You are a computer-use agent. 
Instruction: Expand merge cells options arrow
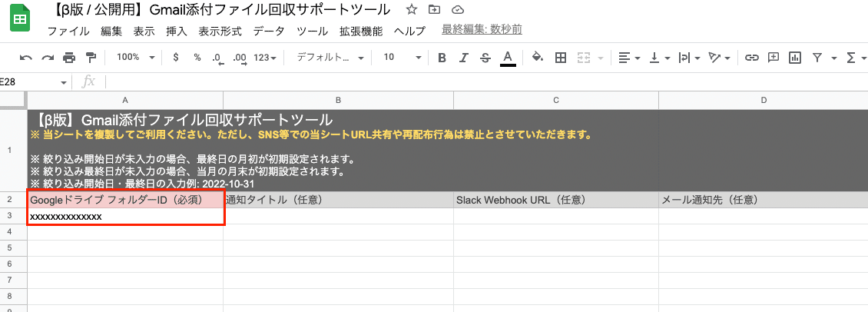pos(601,58)
